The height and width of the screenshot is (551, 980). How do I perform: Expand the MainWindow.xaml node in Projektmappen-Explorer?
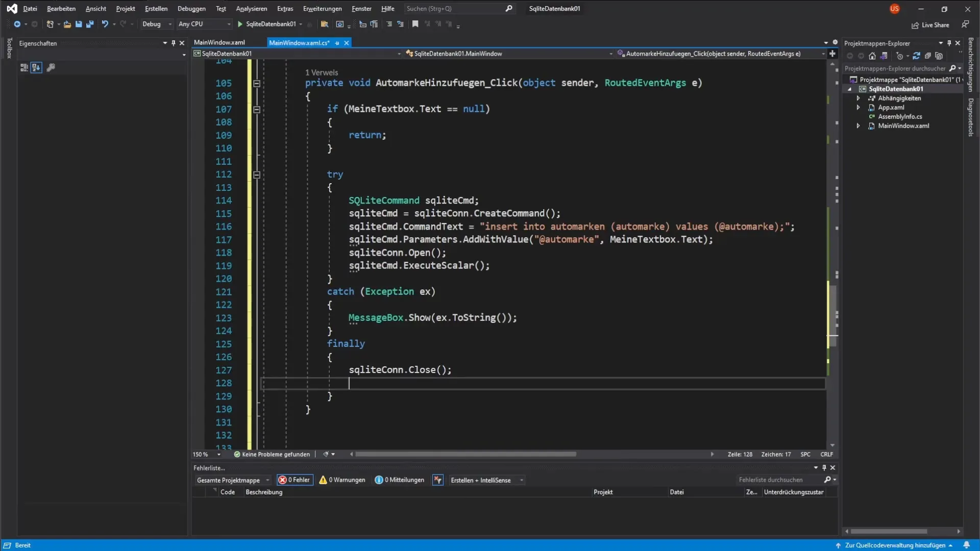(x=859, y=126)
